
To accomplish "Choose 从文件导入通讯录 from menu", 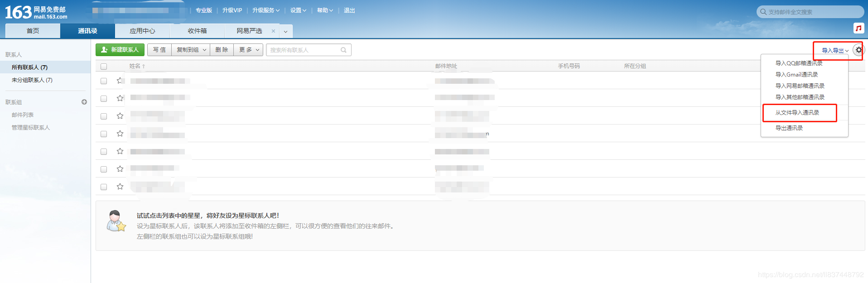I will point(797,113).
